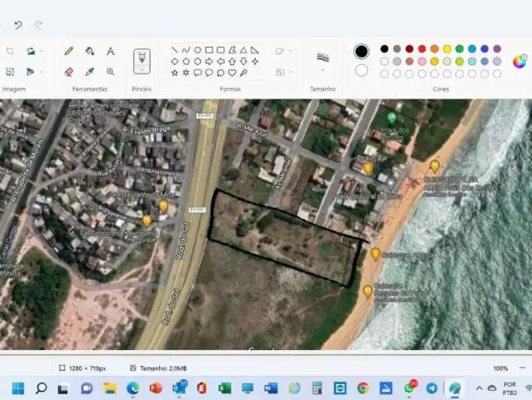Pick the dark red palette color

point(409,49)
